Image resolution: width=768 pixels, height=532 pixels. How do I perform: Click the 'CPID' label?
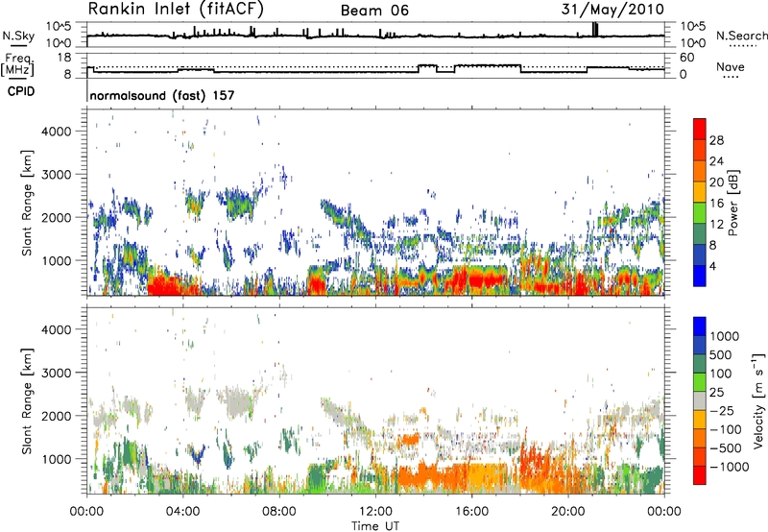tap(21, 91)
